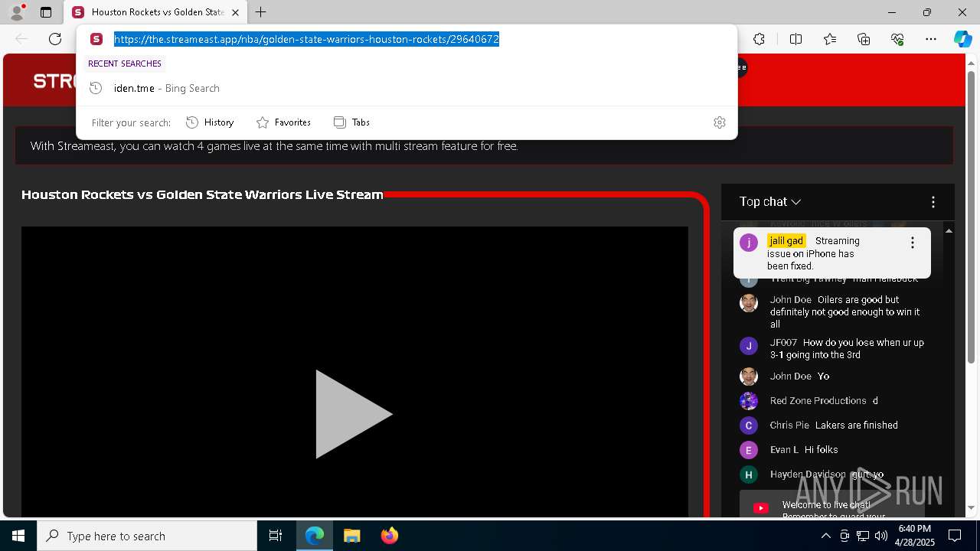Show hidden system tray icons
The image size is (980, 551).
825,536
